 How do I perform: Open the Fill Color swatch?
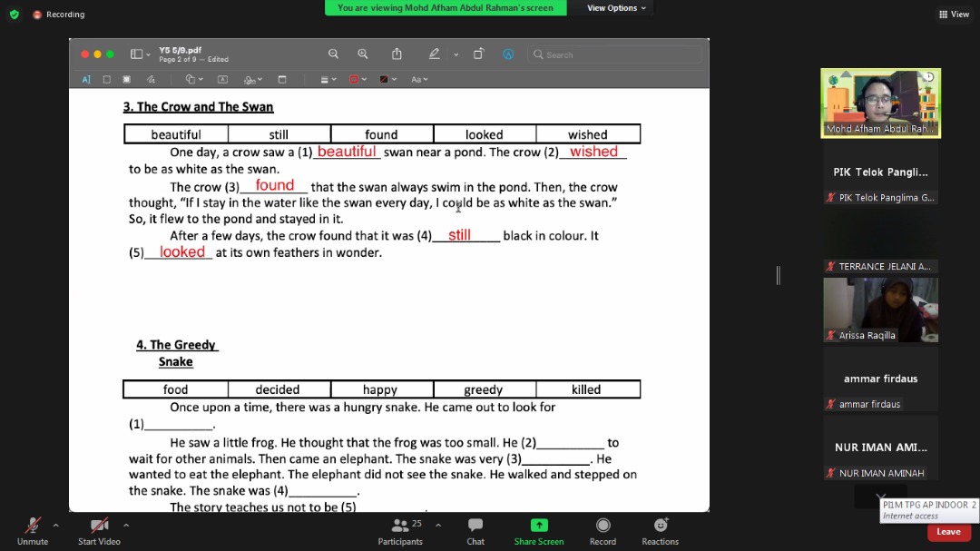[x=388, y=80]
